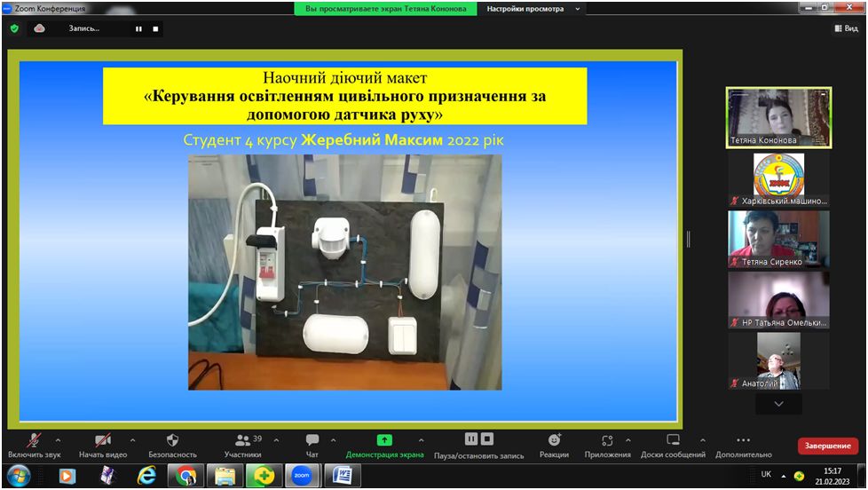Click the yellow slide title box
This screenshot has height=490, width=868.
pos(345,96)
